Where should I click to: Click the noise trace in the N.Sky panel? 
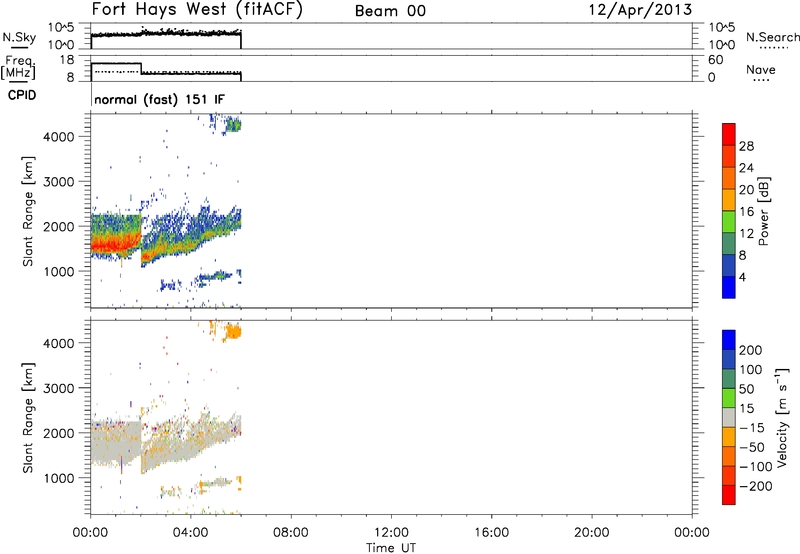point(166,34)
